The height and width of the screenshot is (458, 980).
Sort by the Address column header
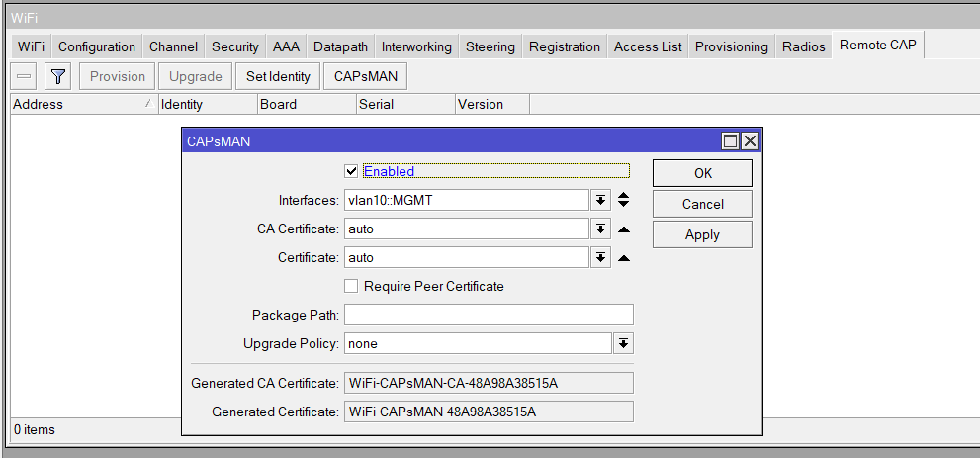(x=84, y=104)
